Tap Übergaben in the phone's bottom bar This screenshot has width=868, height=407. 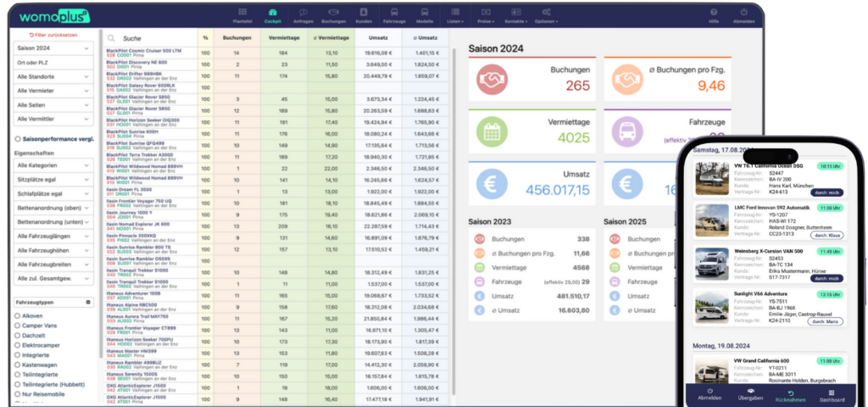751,394
